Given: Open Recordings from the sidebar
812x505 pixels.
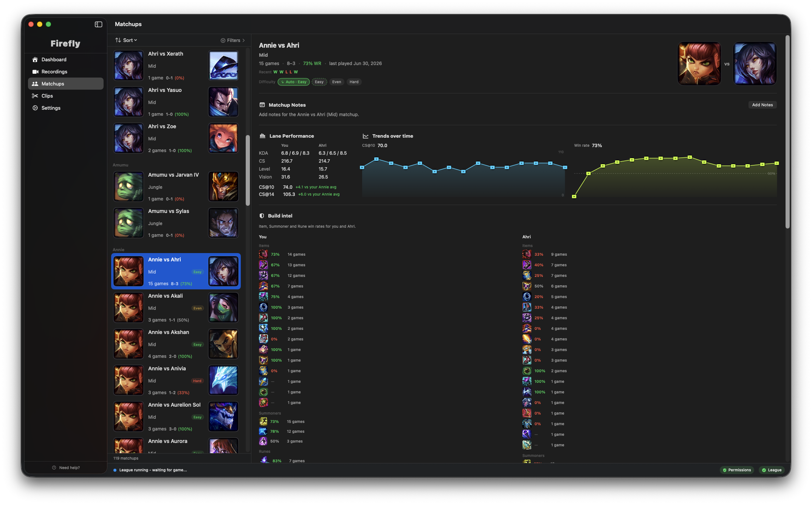Looking at the screenshot, I should (65, 71).
